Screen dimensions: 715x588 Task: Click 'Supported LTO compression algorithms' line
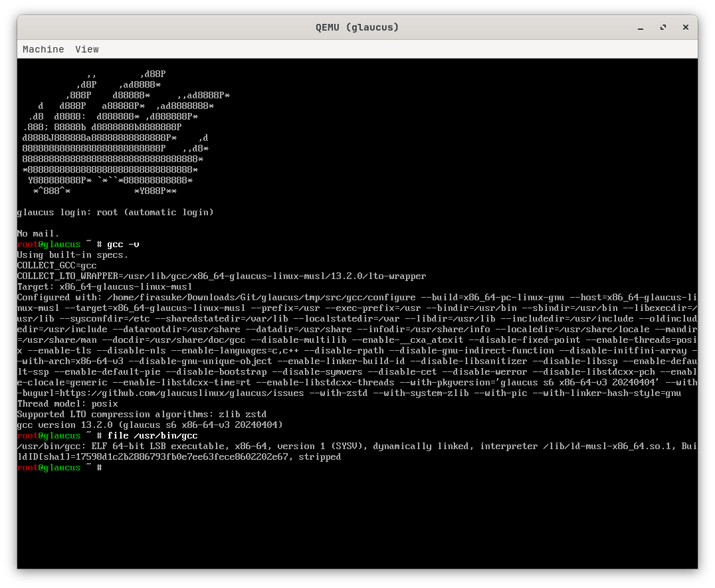pos(142,415)
